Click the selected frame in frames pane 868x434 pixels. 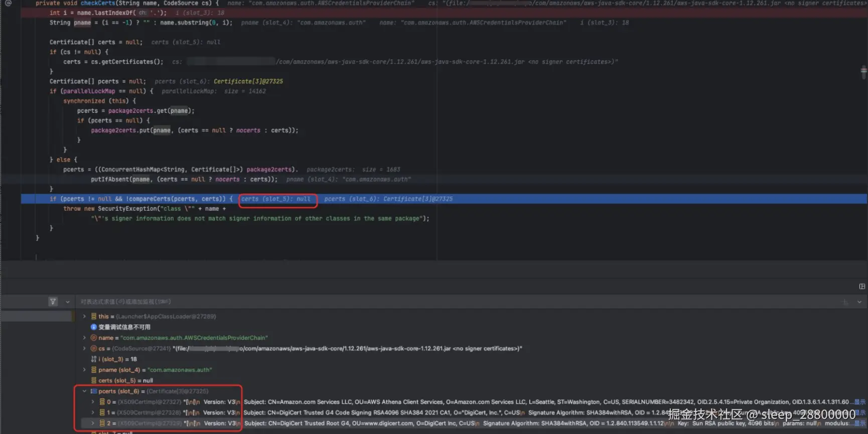tap(36, 316)
